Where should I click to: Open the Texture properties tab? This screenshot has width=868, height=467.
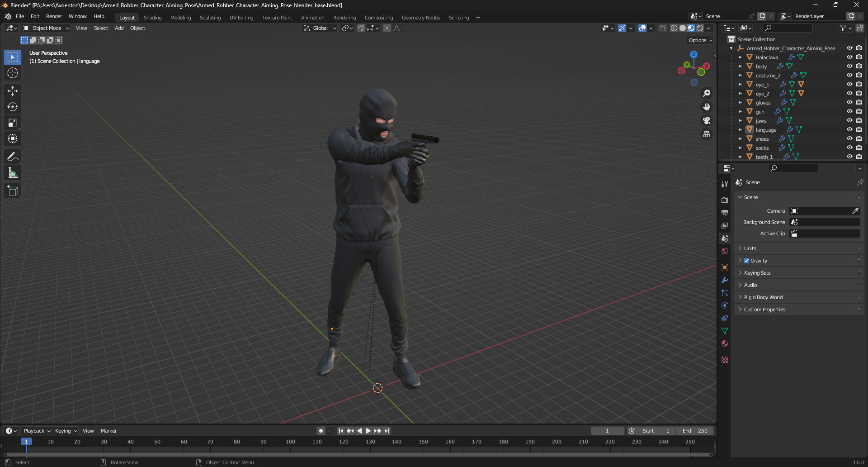725,360
